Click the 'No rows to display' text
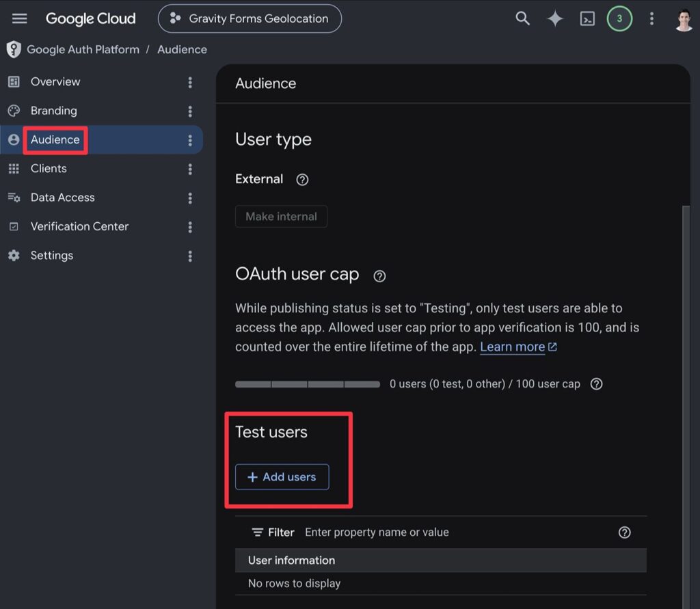Image resolution: width=700 pixels, height=609 pixels. (x=294, y=584)
